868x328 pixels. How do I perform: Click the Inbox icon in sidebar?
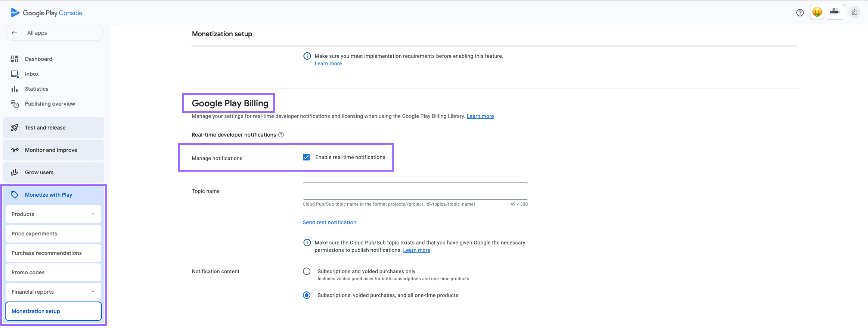coord(15,74)
